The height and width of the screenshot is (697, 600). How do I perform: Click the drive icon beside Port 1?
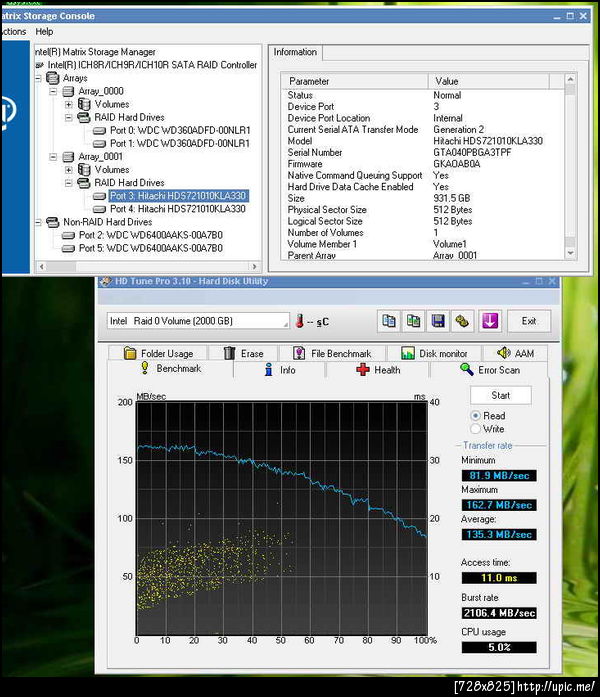[99, 144]
